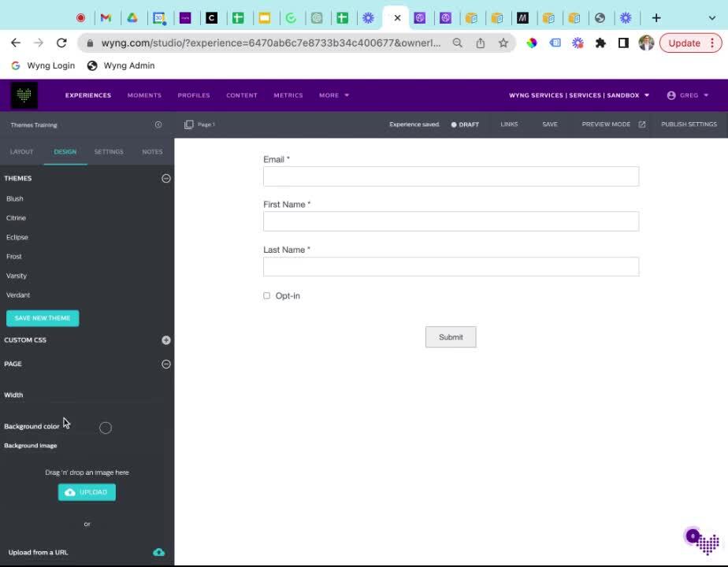Collapse the THEMES section
The width and height of the screenshot is (728, 567).
(x=165, y=178)
